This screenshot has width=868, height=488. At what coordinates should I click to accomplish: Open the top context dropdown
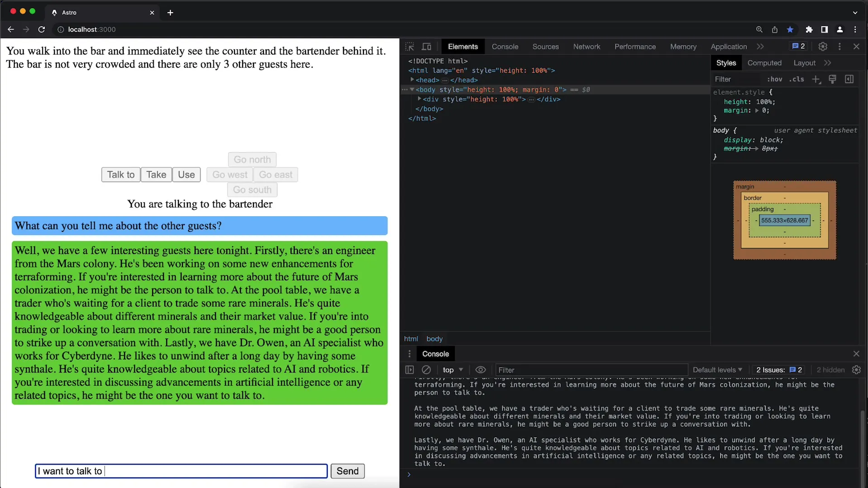pyautogui.click(x=453, y=370)
